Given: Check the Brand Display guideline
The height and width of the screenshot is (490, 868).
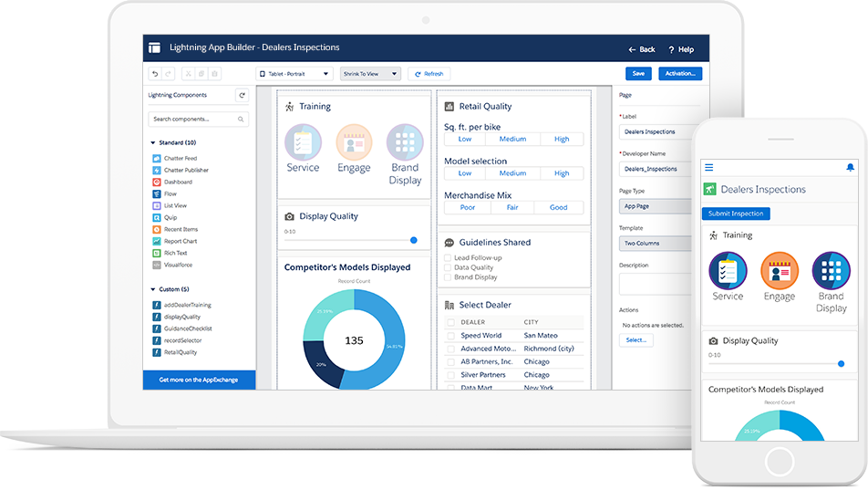Looking at the screenshot, I should click(x=448, y=277).
